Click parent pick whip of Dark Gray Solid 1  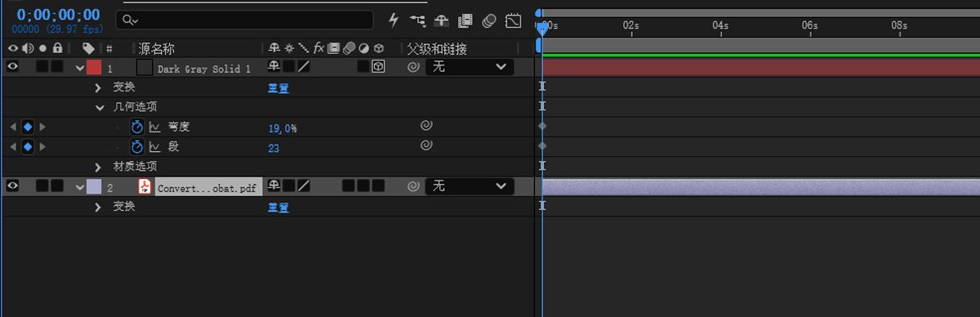click(413, 67)
